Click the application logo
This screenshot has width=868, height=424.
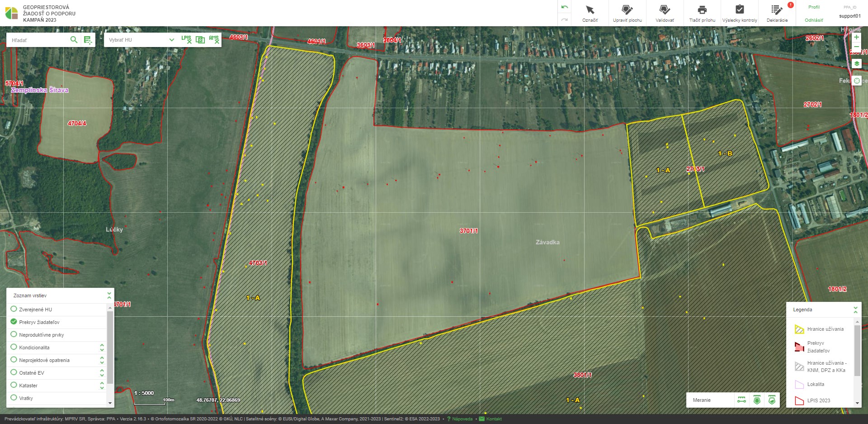(11, 13)
